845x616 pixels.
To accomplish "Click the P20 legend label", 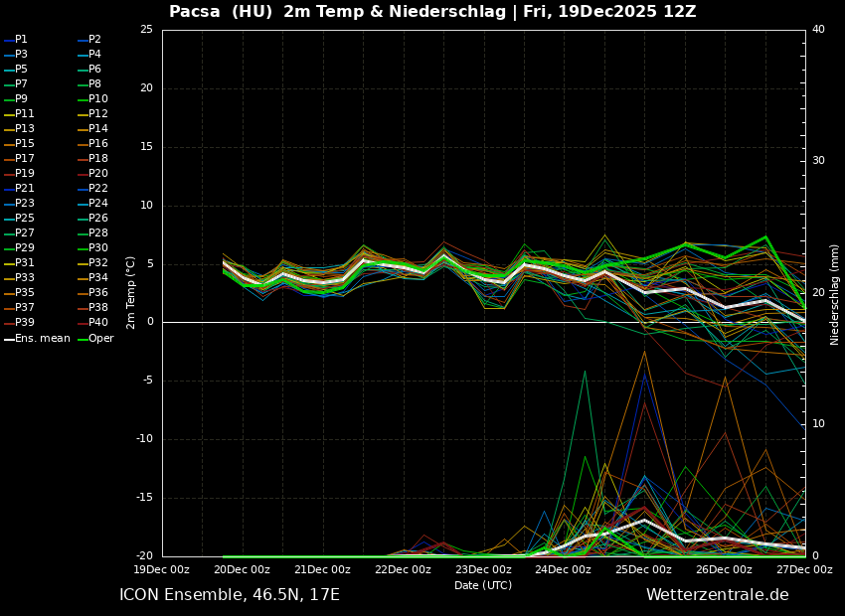I will (x=97, y=174).
